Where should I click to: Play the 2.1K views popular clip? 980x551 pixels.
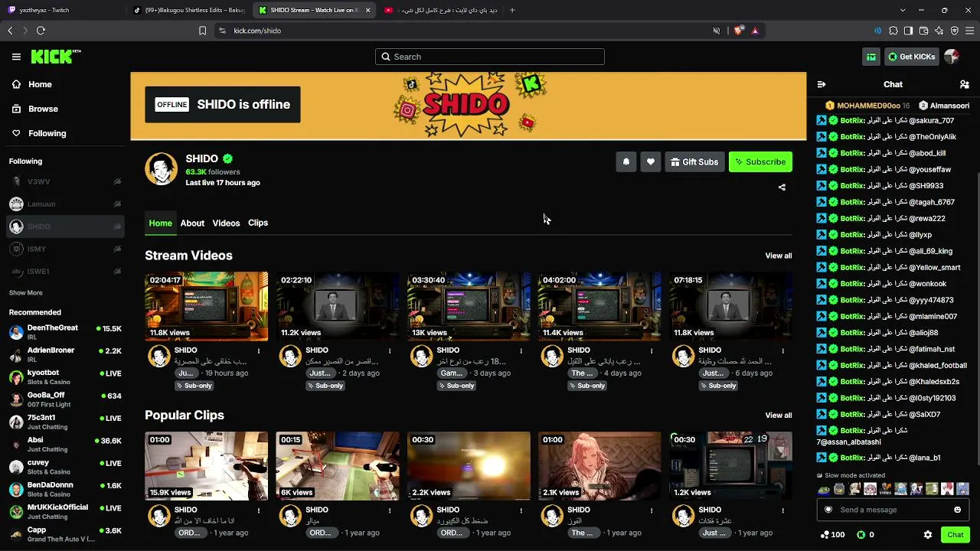[599, 466]
